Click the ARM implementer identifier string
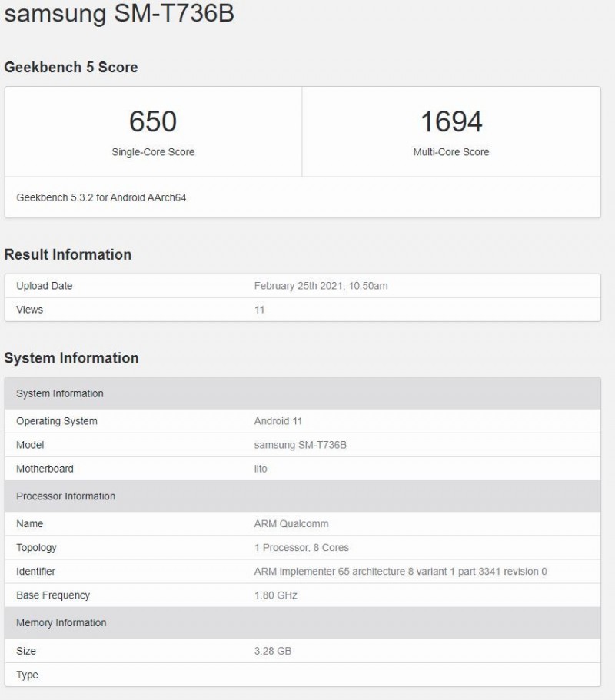This screenshot has width=615, height=700. pyautogui.click(x=400, y=572)
